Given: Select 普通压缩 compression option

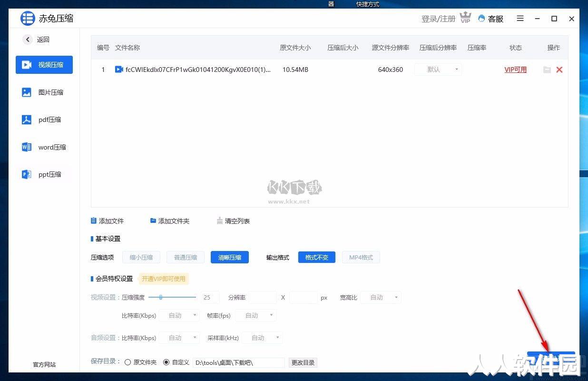Looking at the screenshot, I should coord(186,257).
